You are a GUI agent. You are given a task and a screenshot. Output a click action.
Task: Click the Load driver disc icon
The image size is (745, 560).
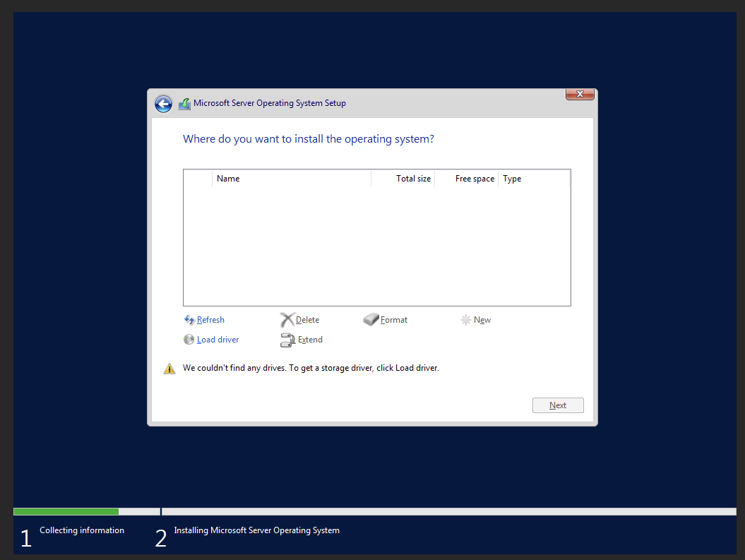pos(189,340)
